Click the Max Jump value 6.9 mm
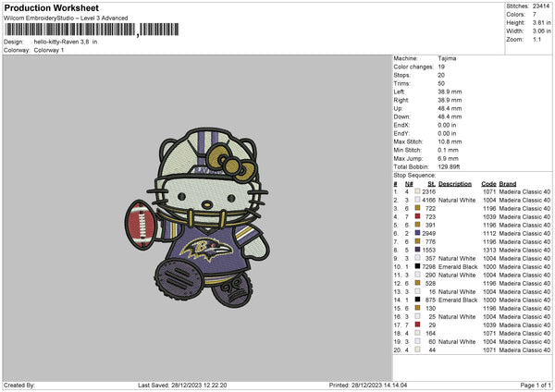 (x=448, y=158)
